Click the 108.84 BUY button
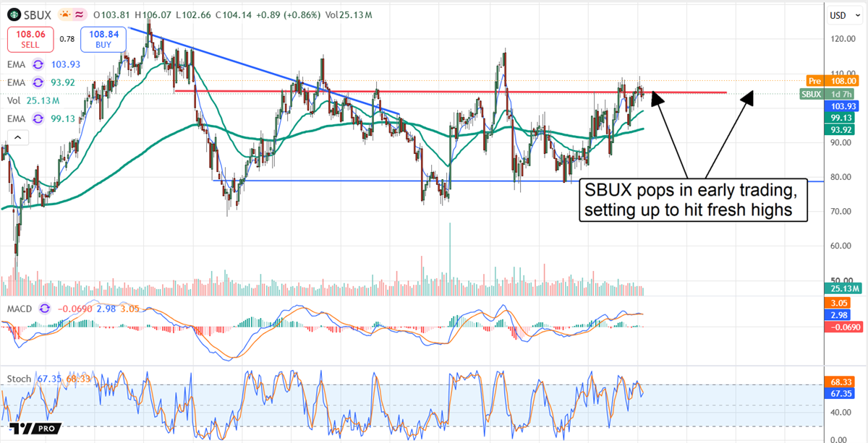Screen dimensions: 868x443 pyautogui.click(x=103, y=40)
